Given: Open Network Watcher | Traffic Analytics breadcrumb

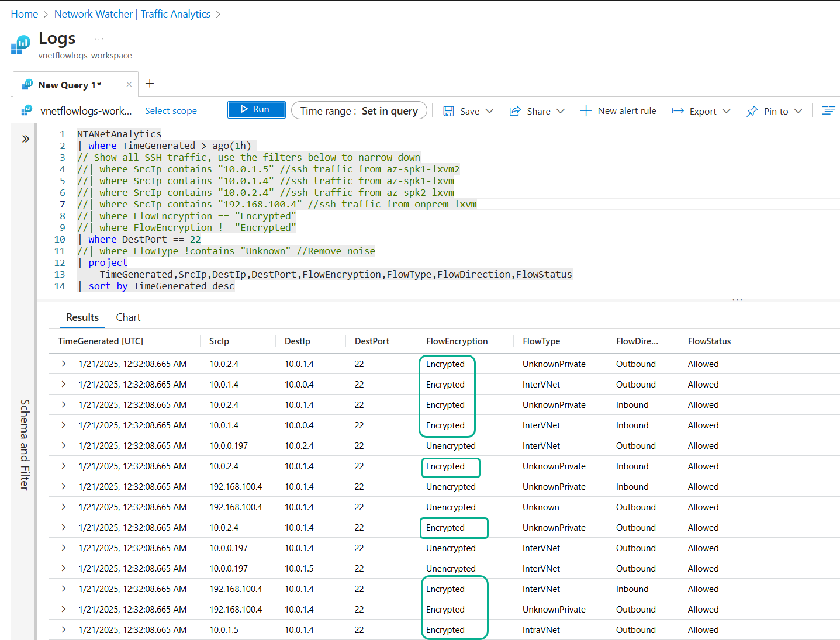Looking at the screenshot, I should pos(132,14).
